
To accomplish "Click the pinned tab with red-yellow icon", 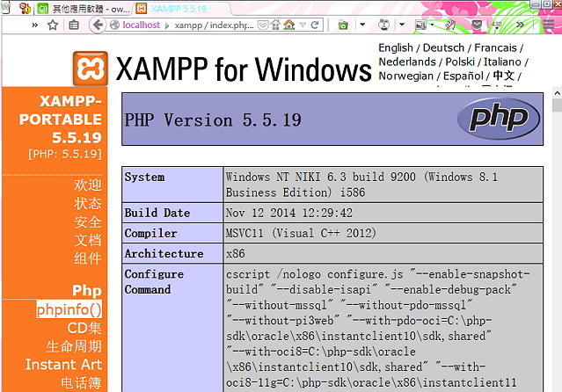I will (x=26, y=8).
